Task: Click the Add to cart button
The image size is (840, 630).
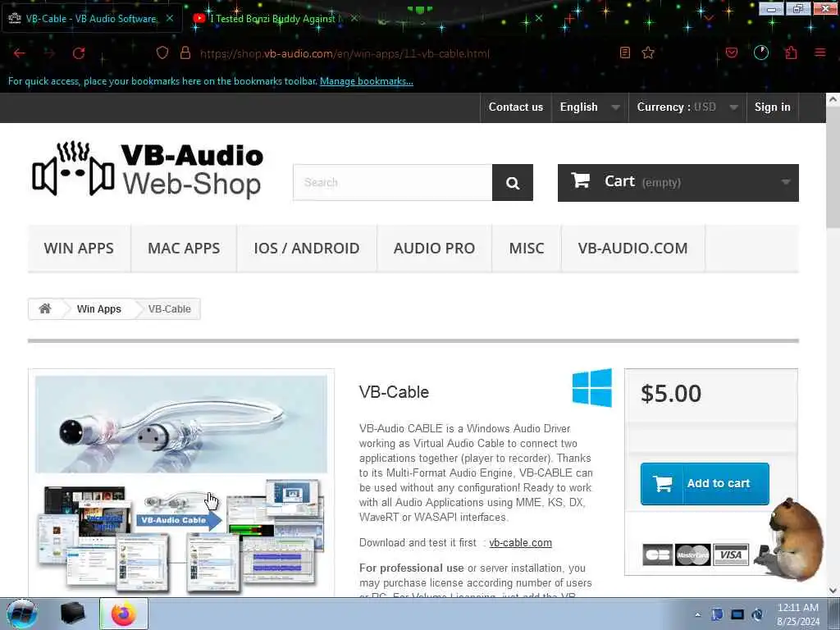Action: pyautogui.click(x=705, y=484)
